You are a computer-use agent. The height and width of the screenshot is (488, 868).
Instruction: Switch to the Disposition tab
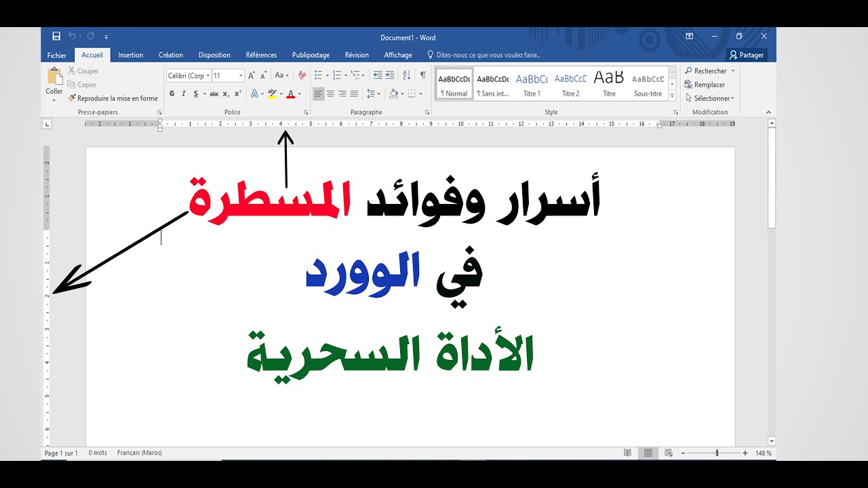214,55
